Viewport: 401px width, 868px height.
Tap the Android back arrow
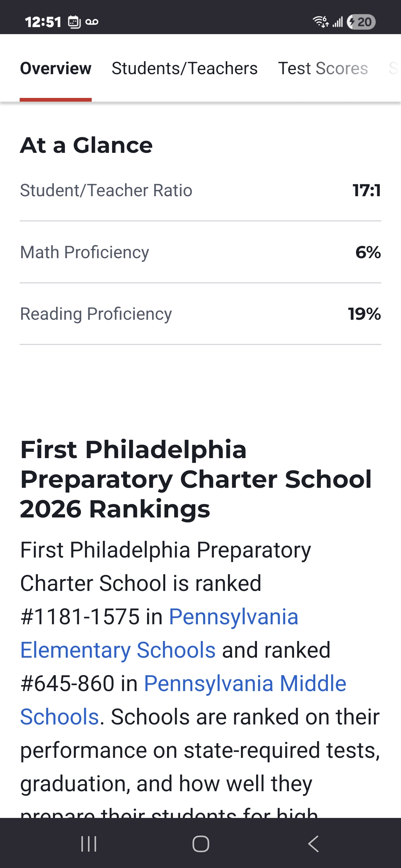[313, 844]
